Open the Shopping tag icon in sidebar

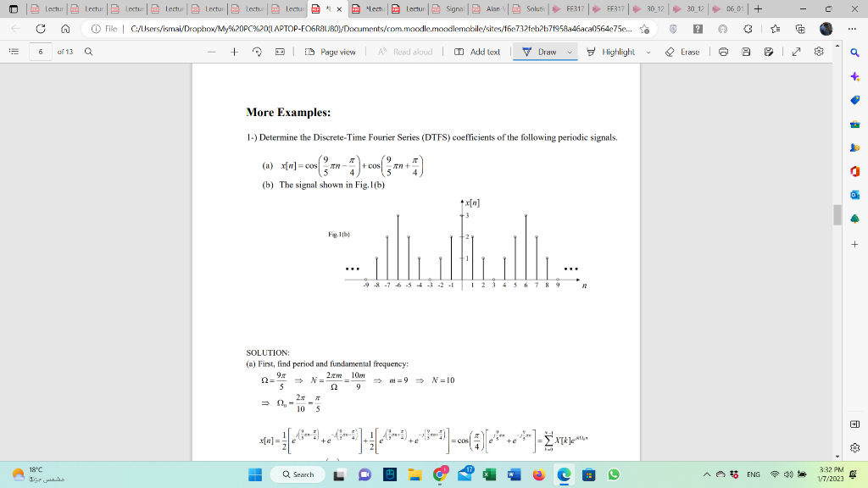854,100
